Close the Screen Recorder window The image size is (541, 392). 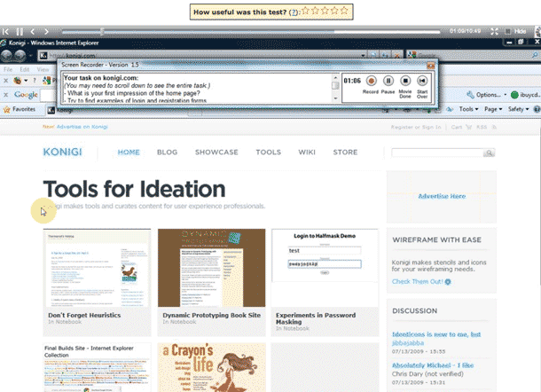(x=431, y=66)
